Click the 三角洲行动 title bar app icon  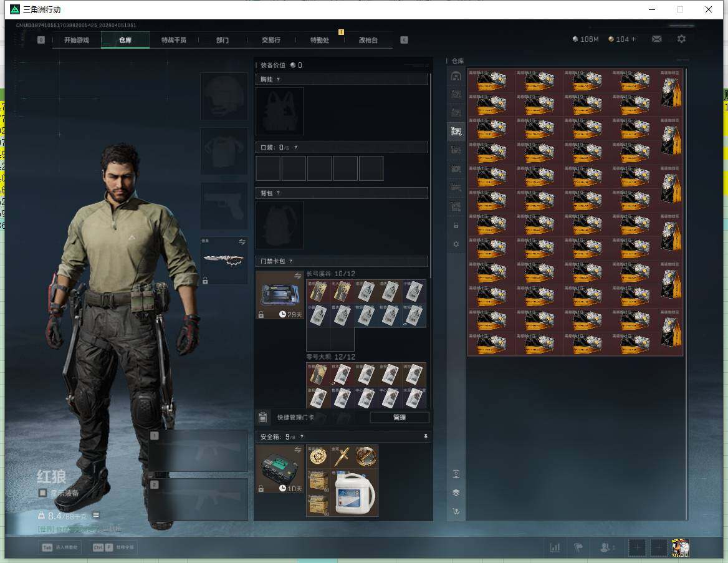point(15,9)
